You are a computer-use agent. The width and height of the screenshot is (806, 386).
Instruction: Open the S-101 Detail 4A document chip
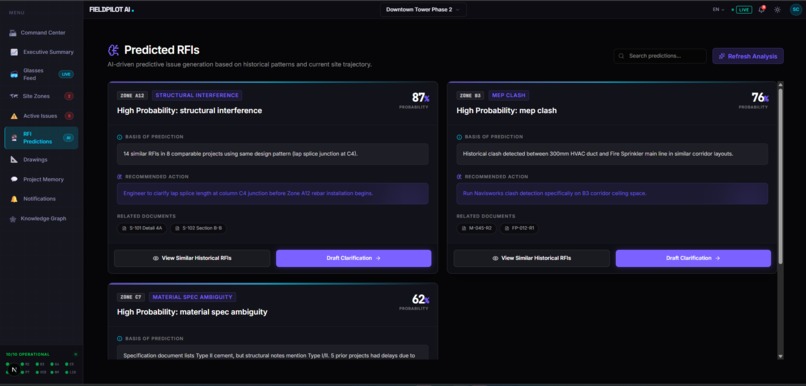[142, 228]
